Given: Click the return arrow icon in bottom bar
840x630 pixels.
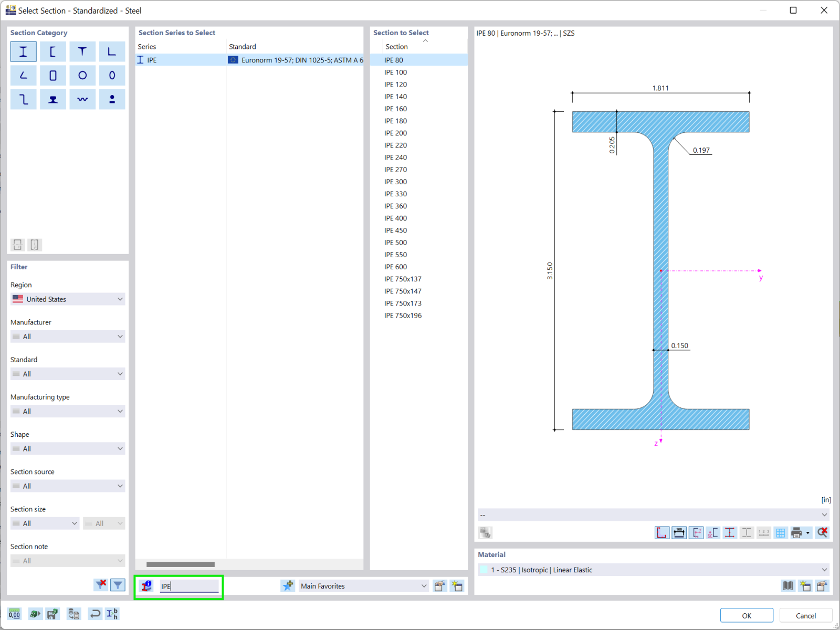Looking at the screenshot, I should pyautogui.click(x=95, y=614).
